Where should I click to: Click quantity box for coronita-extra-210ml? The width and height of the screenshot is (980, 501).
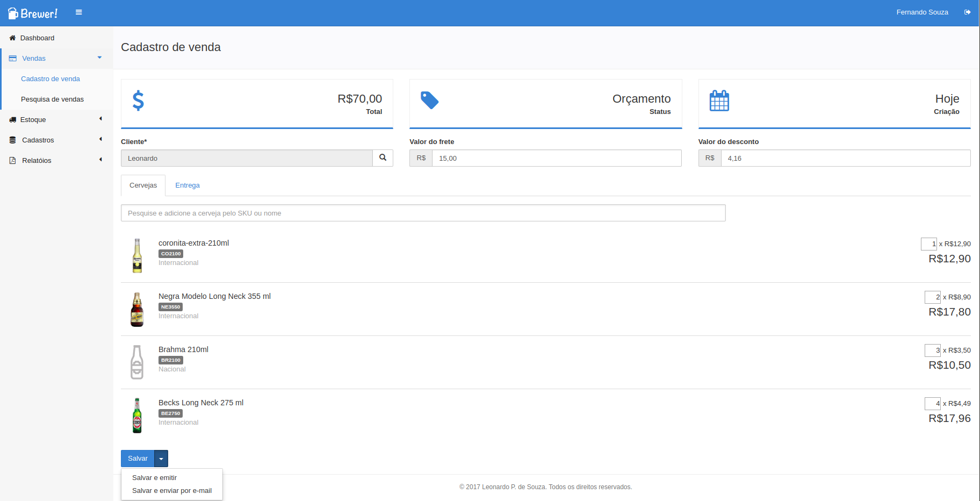929,244
